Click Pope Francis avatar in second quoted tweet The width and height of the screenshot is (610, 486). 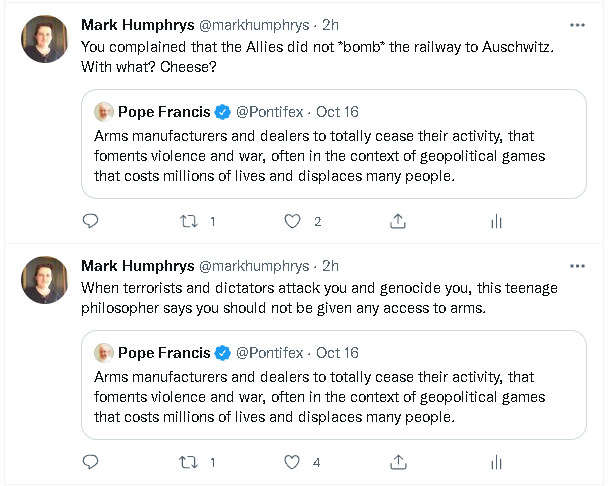point(104,353)
